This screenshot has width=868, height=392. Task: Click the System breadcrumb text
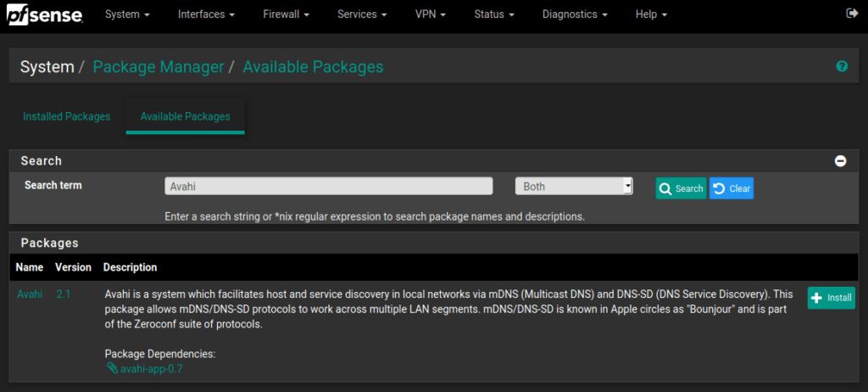47,67
